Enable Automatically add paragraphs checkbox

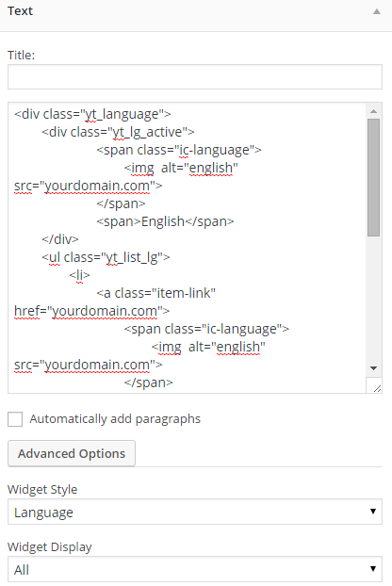click(15, 419)
